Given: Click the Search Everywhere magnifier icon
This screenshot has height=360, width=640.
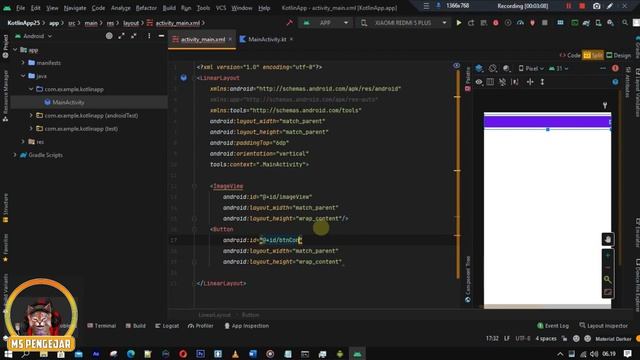Looking at the screenshot, I should [x=625, y=23].
